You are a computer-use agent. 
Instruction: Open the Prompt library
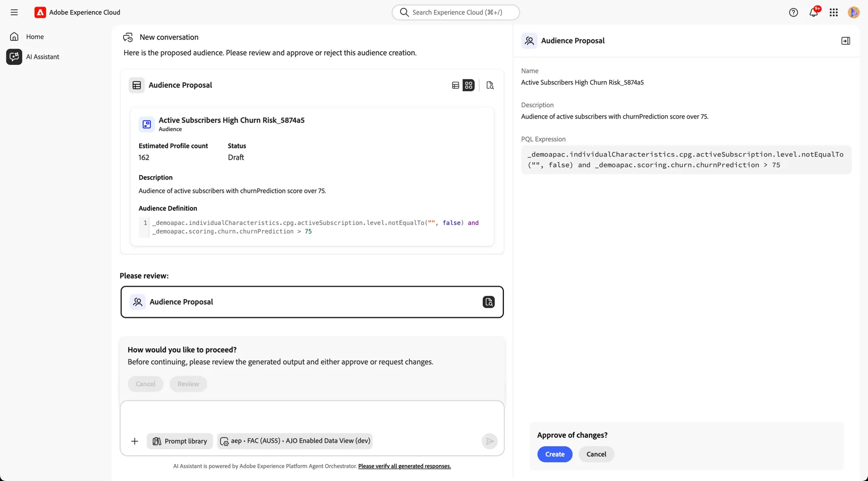click(x=180, y=441)
